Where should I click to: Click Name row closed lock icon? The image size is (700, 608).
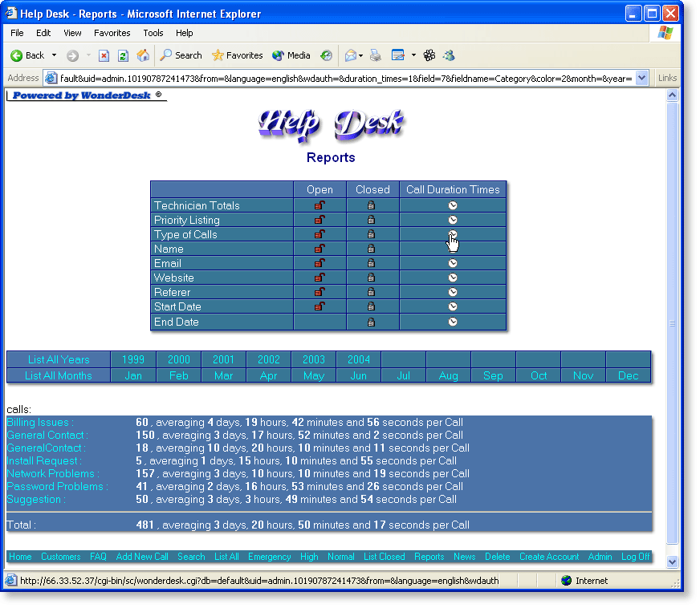(x=371, y=249)
